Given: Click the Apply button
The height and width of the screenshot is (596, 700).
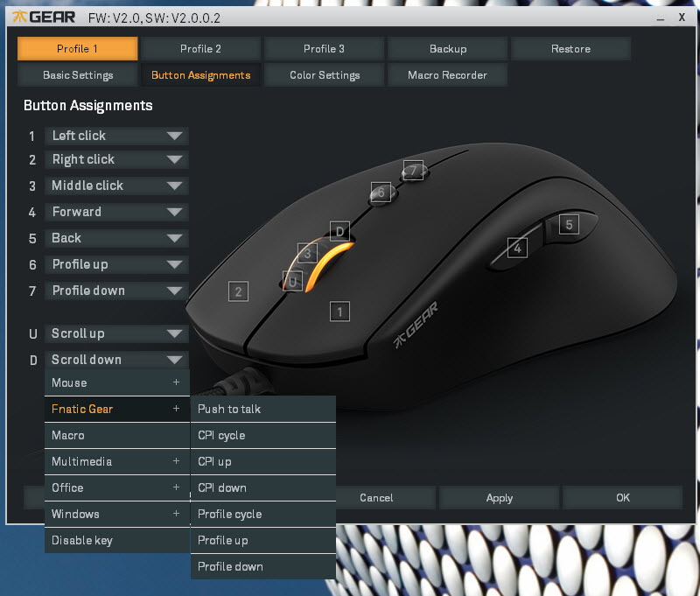Looking at the screenshot, I should tap(499, 498).
